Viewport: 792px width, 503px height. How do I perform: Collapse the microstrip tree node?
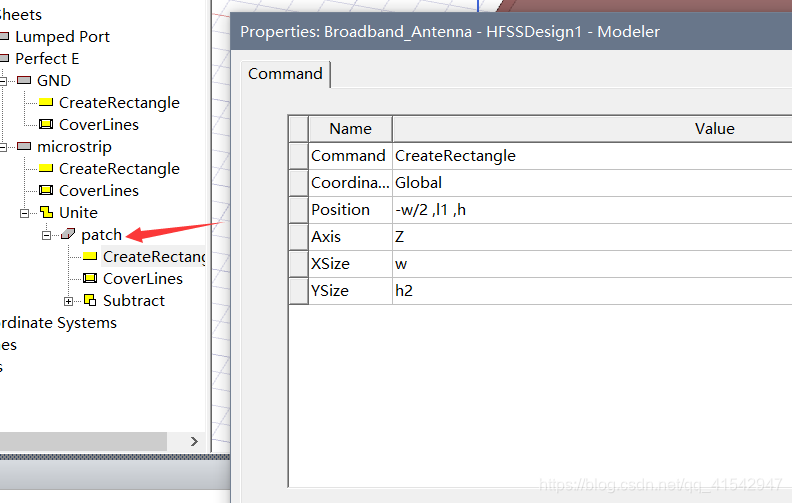pos(3,147)
